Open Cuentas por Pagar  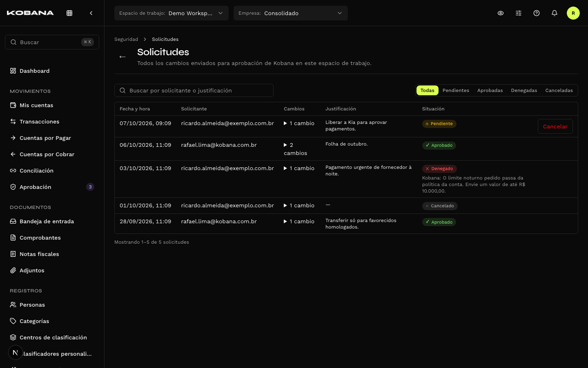[x=52, y=138]
